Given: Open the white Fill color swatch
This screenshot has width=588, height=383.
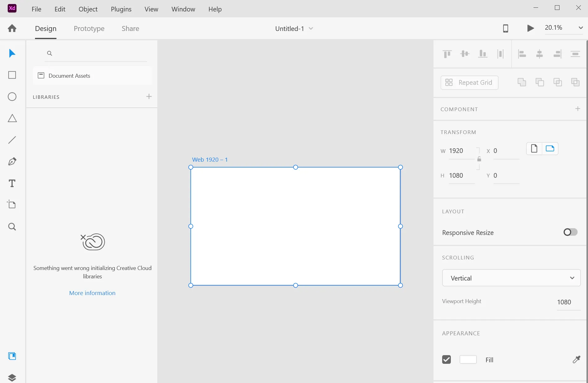Looking at the screenshot, I should click(x=468, y=359).
